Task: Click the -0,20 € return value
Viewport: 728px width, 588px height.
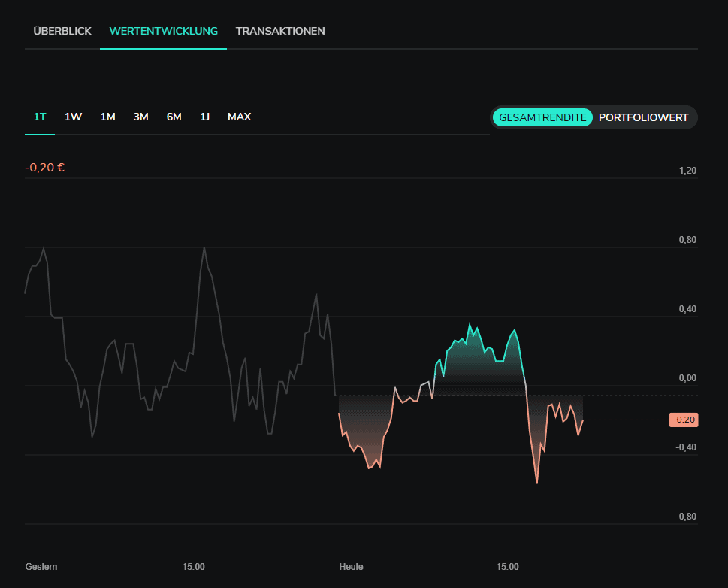Action: pos(44,168)
